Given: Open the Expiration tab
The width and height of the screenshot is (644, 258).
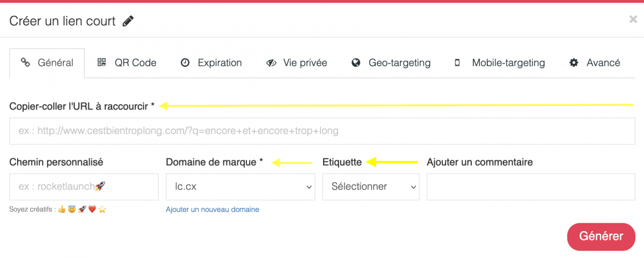Looking at the screenshot, I should coord(211,63).
